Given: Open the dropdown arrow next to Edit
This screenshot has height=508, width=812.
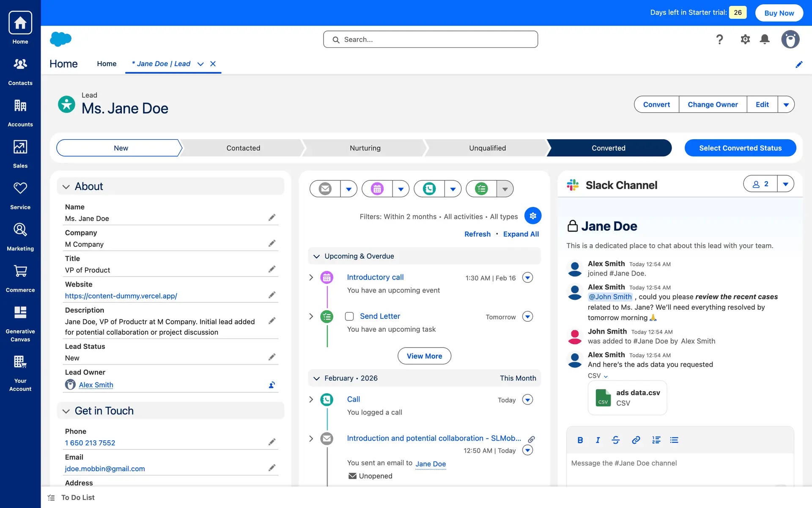Looking at the screenshot, I should pos(786,105).
